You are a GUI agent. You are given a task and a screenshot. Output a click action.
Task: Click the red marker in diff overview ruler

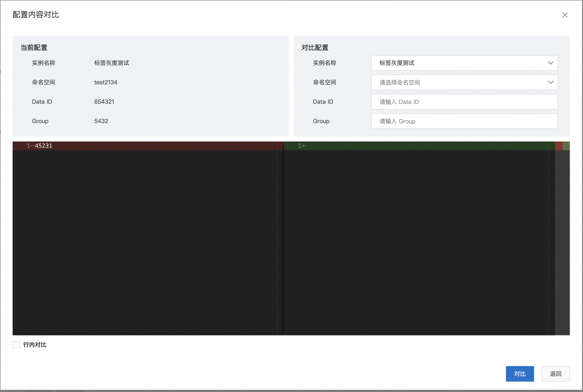559,146
